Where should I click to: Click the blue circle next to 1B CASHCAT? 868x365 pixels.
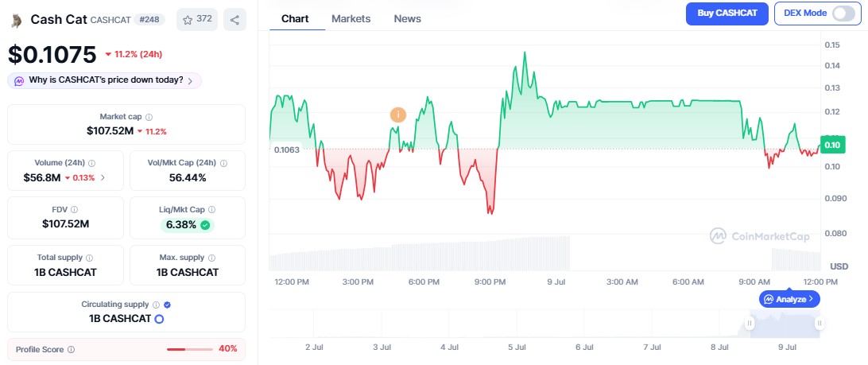[x=159, y=319]
